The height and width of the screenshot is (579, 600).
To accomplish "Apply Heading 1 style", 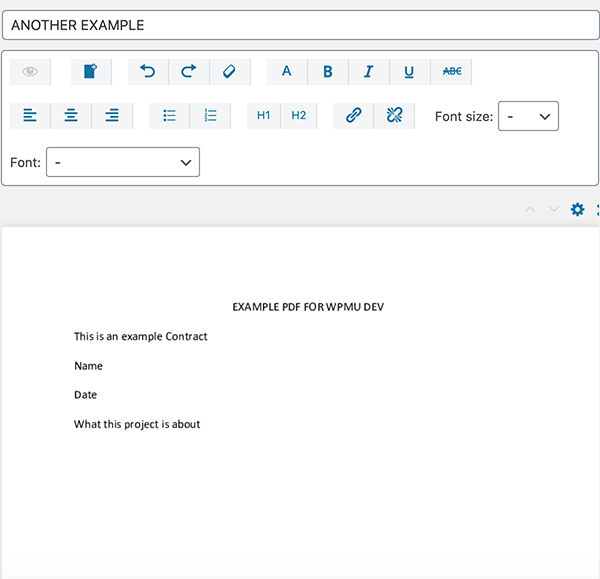I will click(x=264, y=116).
